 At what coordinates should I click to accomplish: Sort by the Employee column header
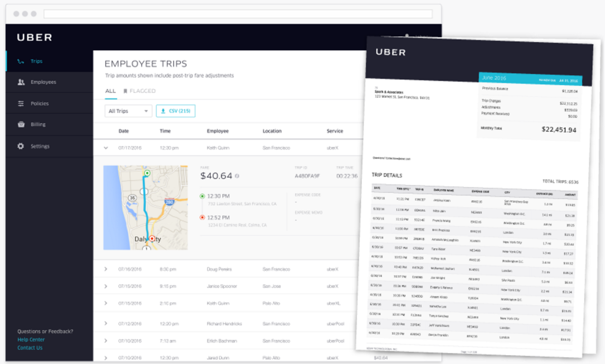(x=217, y=131)
